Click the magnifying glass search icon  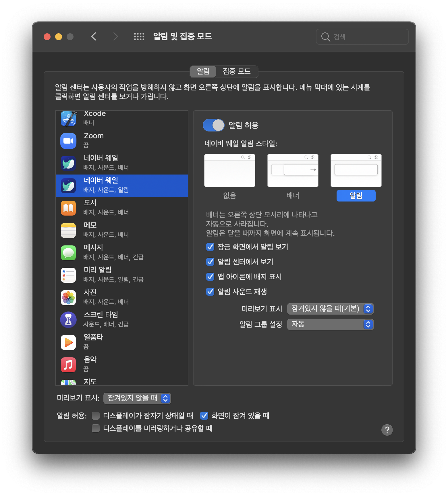pos(325,37)
